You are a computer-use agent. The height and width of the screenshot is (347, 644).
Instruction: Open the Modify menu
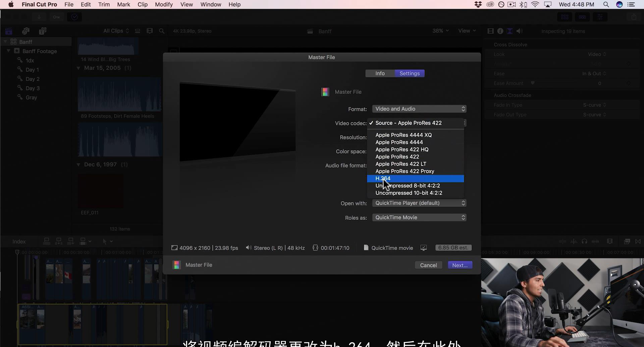pos(164,4)
